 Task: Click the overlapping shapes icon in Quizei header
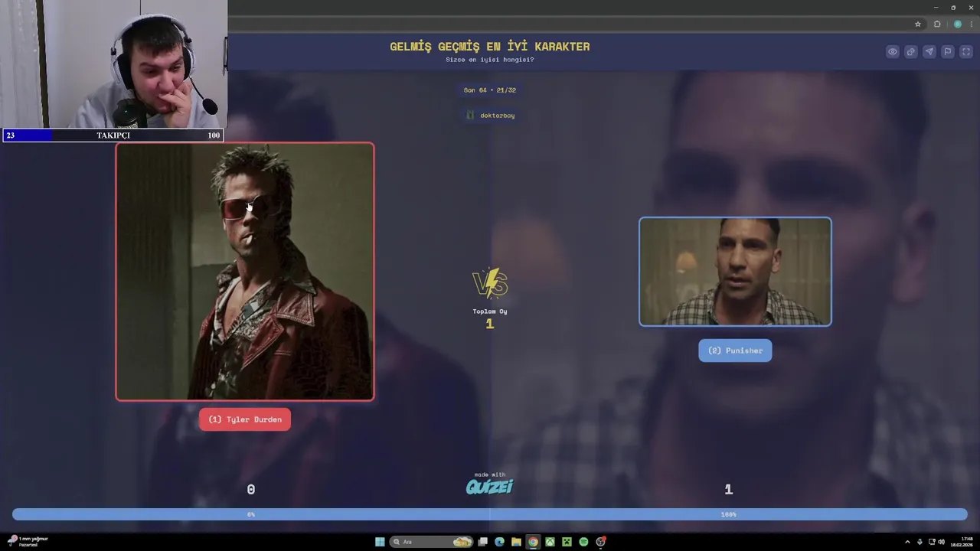[911, 52]
